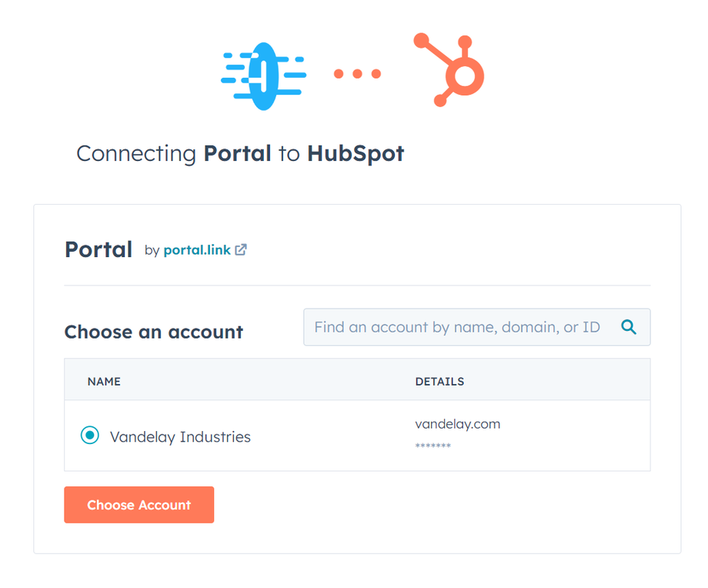Image resolution: width=708 pixels, height=588 pixels.
Task: Open the portal.link hyperlink
Action: coord(197,250)
